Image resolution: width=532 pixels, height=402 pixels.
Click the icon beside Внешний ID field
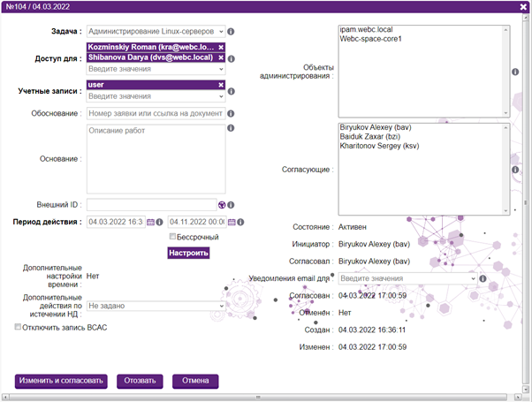223,205
